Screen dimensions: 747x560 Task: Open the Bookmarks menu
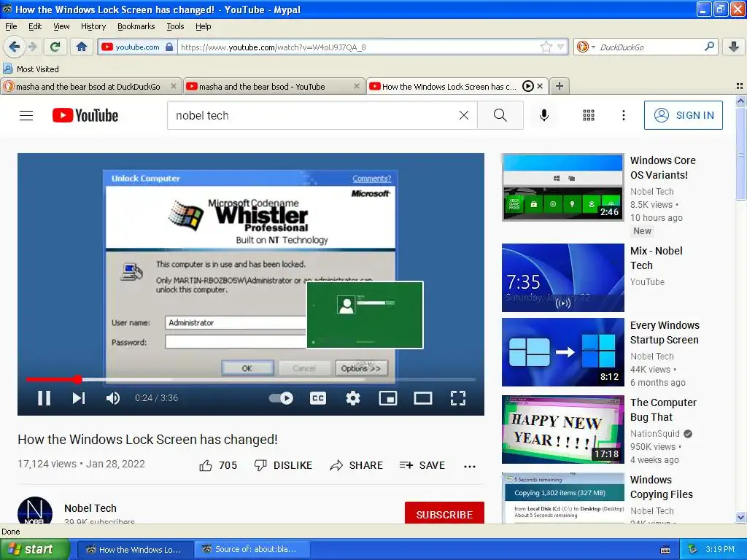pos(136,26)
